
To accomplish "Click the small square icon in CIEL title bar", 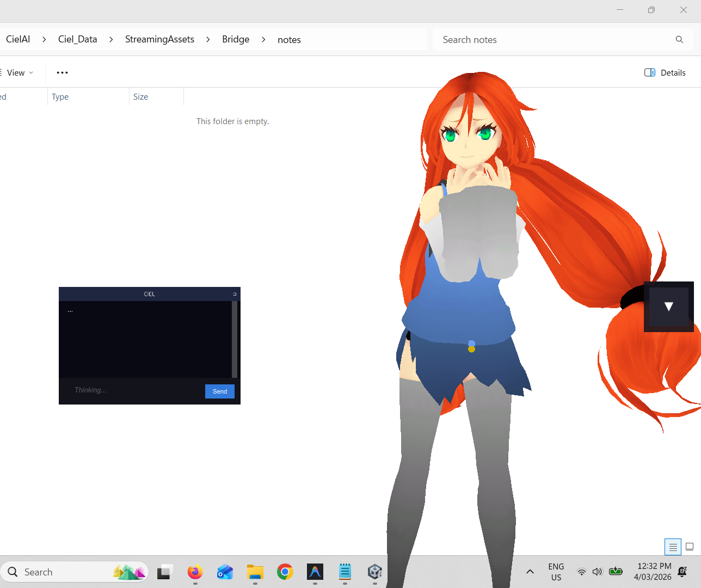I will [235, 294].
